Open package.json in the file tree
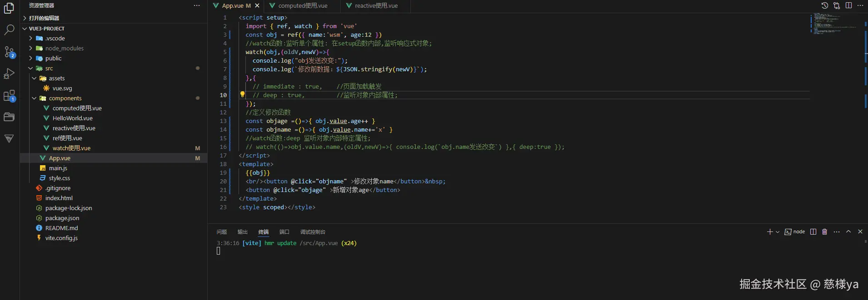 (114, 218)
